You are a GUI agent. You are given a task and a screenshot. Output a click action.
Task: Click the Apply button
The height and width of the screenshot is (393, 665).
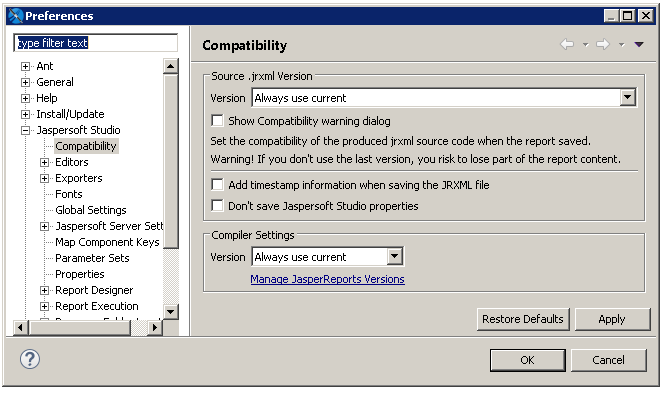tap(612, 319)
